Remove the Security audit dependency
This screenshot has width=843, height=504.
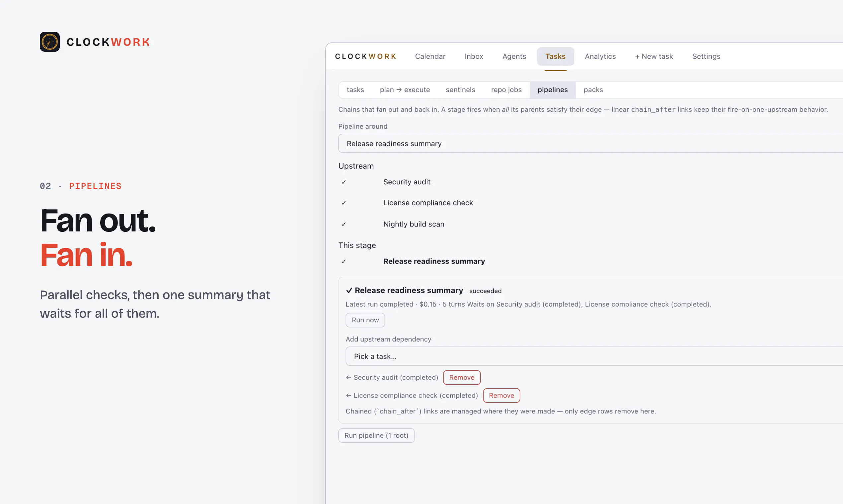(462, 378)
